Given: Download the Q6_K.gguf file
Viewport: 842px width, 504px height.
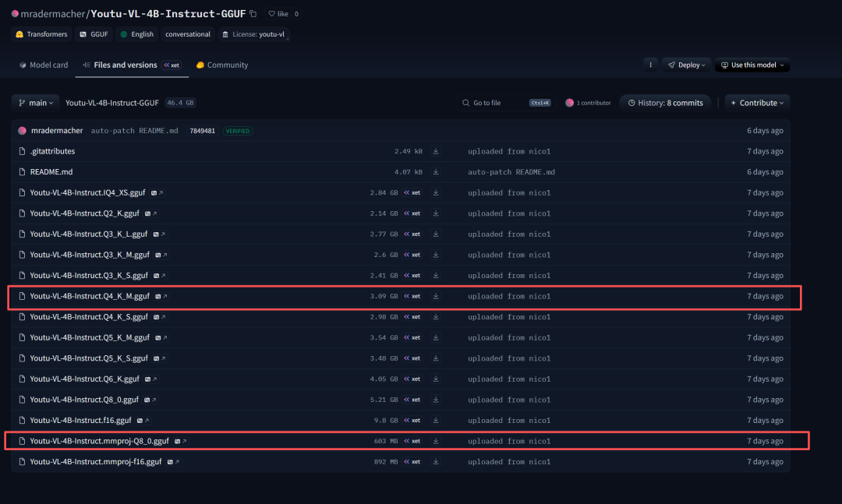Looking at the screenshot, I should [436, 379].
